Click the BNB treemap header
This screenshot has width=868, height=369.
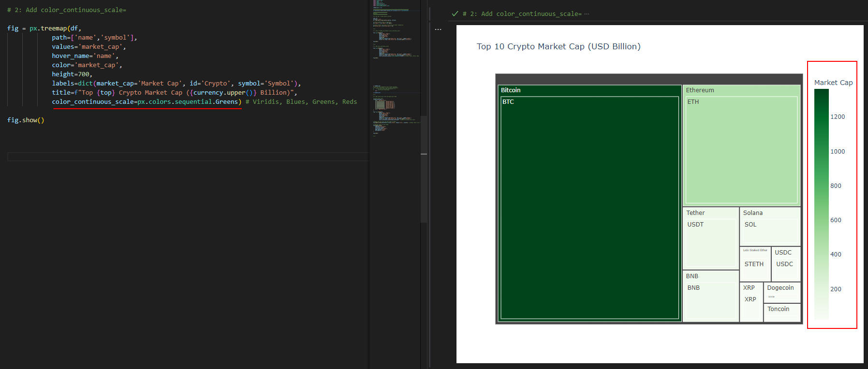(710, 276)
